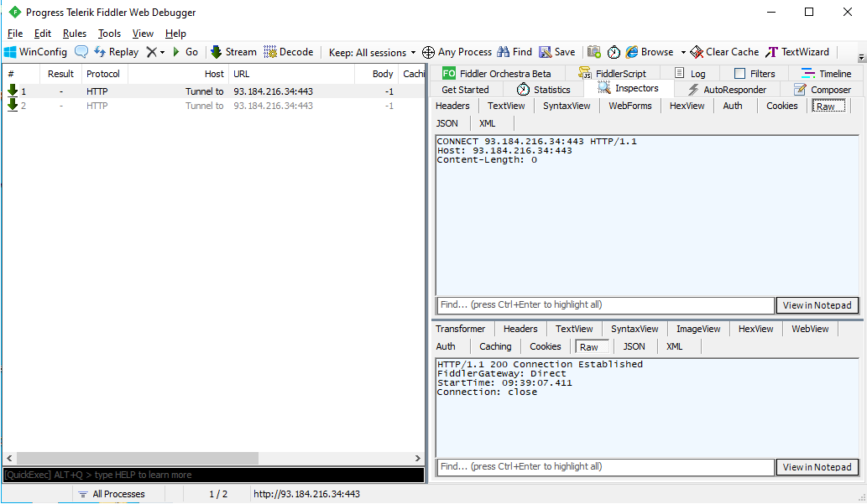Replay the selected session
The image size is (867, 504).
(116, 52)
